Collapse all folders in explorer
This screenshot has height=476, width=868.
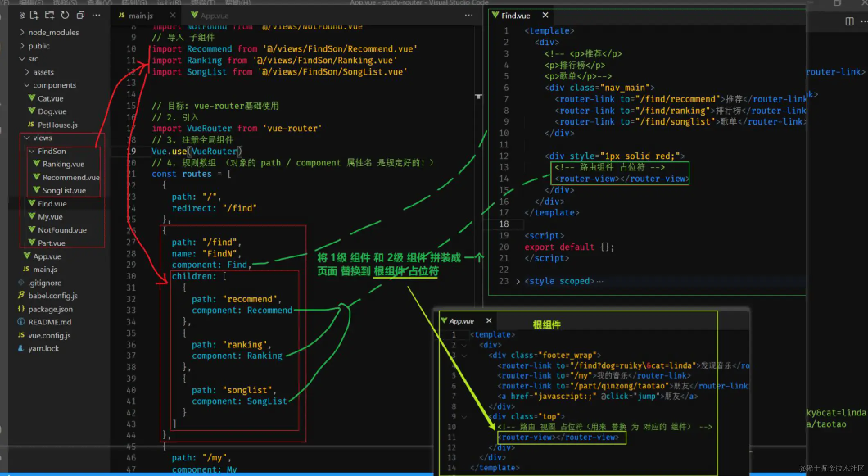(81, 15)
